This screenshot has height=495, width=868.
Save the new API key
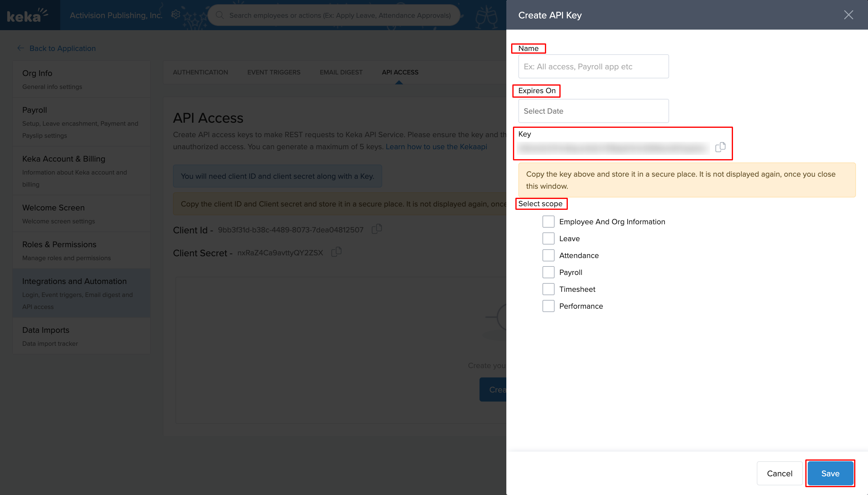pyautogui.click(x=830, y=473)
